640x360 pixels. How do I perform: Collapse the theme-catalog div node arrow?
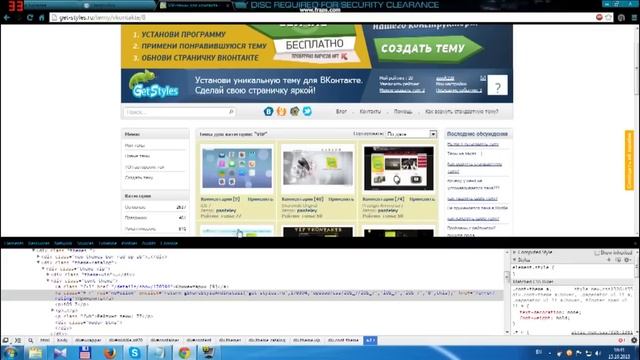coord(39,262)
